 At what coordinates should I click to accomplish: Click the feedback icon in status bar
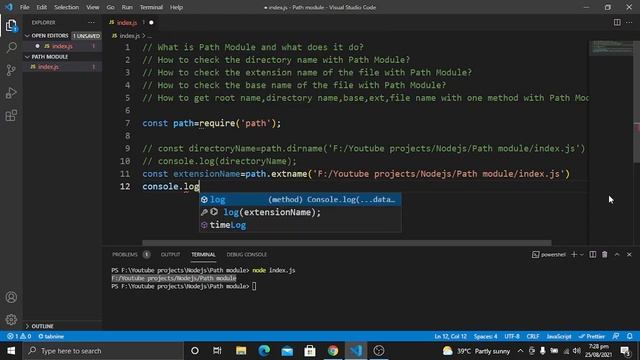coord(616,336)
